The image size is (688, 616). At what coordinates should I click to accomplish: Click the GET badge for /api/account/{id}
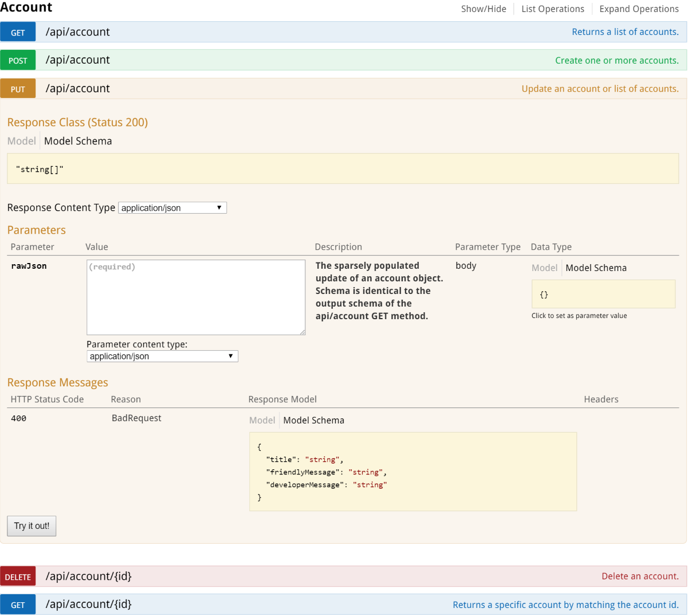[x=17, y=605]
